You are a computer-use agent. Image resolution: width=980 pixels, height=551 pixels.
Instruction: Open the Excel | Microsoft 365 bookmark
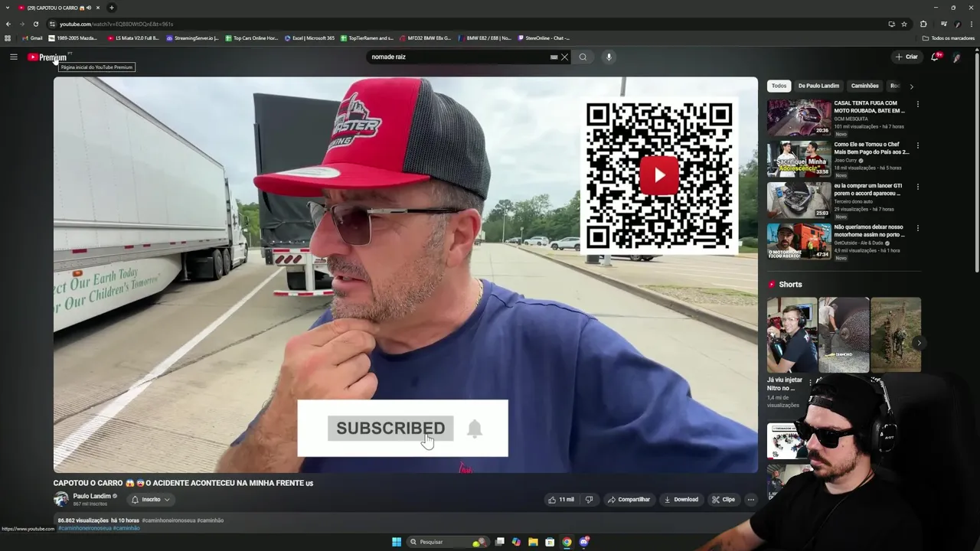(309, 37)
